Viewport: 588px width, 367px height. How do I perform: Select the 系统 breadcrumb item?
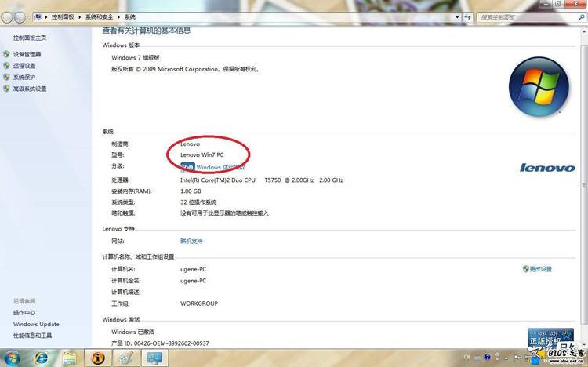[x=129, y=17]
